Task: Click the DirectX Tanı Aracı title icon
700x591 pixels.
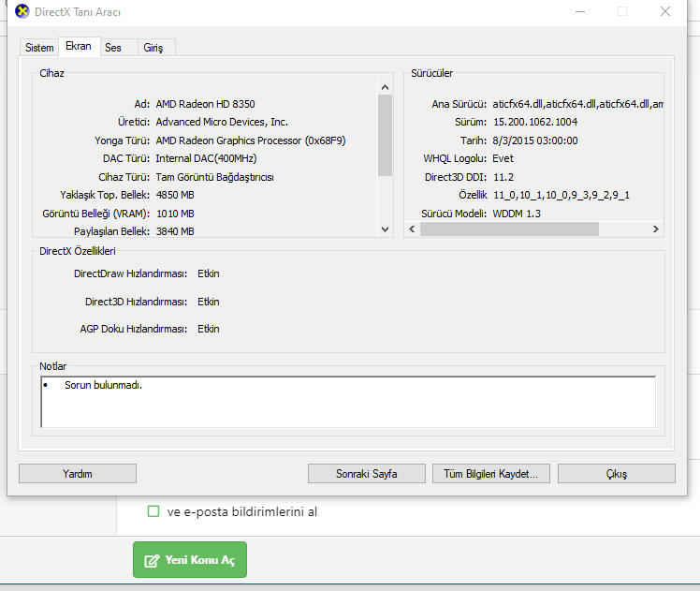Action: coord(22,11)
